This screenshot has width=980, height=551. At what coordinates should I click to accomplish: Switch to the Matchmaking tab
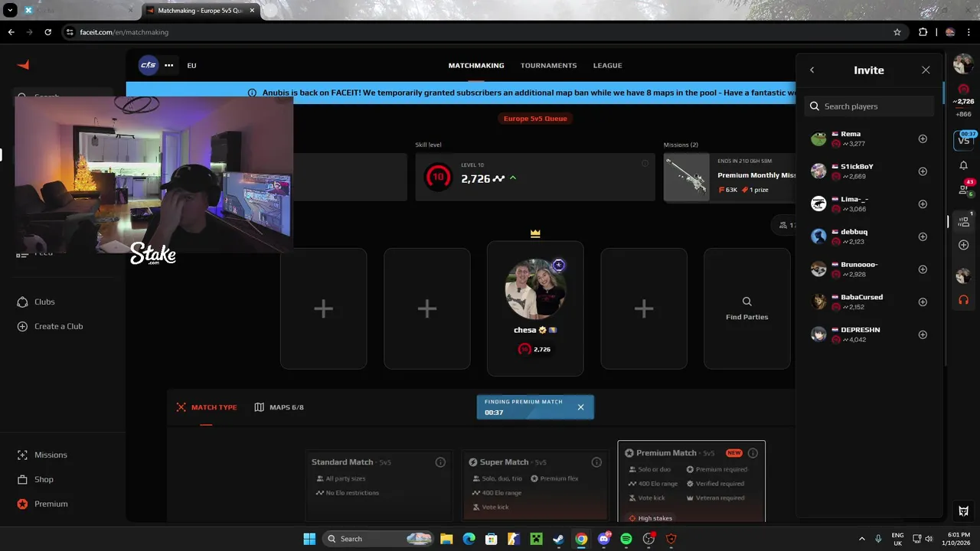point(476,66)
